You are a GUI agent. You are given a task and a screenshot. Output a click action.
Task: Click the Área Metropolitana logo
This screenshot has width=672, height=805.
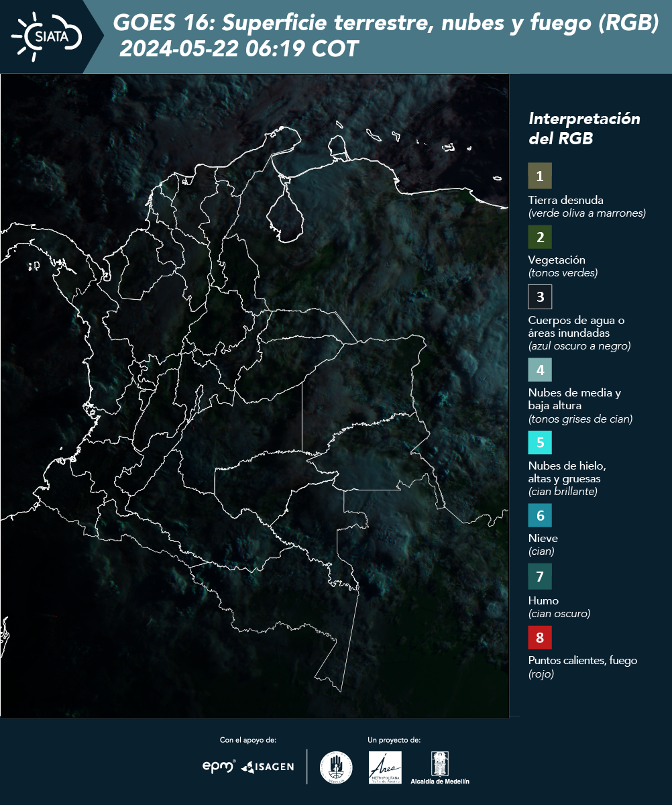click(x=386, y=767)
